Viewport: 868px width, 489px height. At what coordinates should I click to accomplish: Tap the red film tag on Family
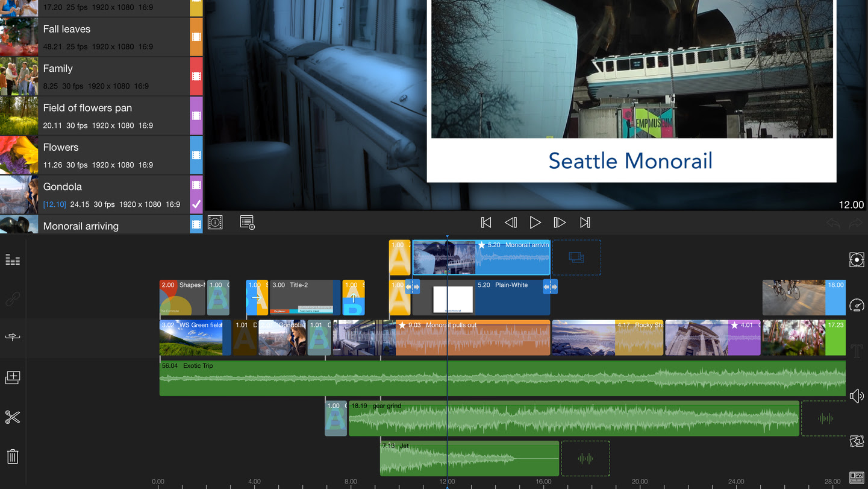pos(196,77)
